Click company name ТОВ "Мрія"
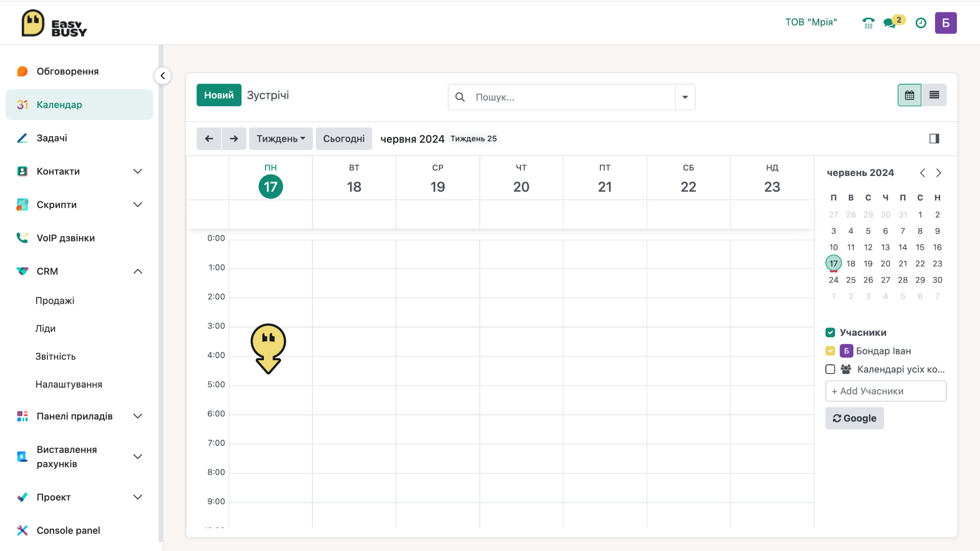980x551 pixels. (x=811, y=22)
